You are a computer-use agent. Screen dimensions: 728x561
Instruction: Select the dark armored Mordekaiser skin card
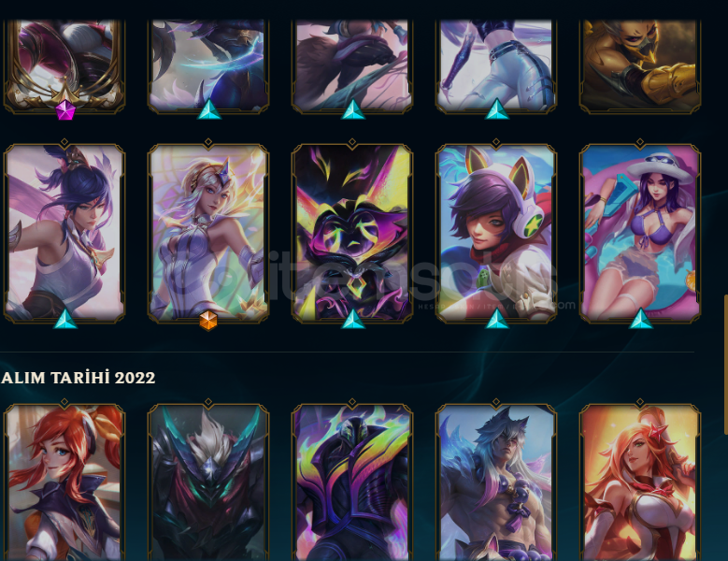pyautogui.click(x=208, y=482)
